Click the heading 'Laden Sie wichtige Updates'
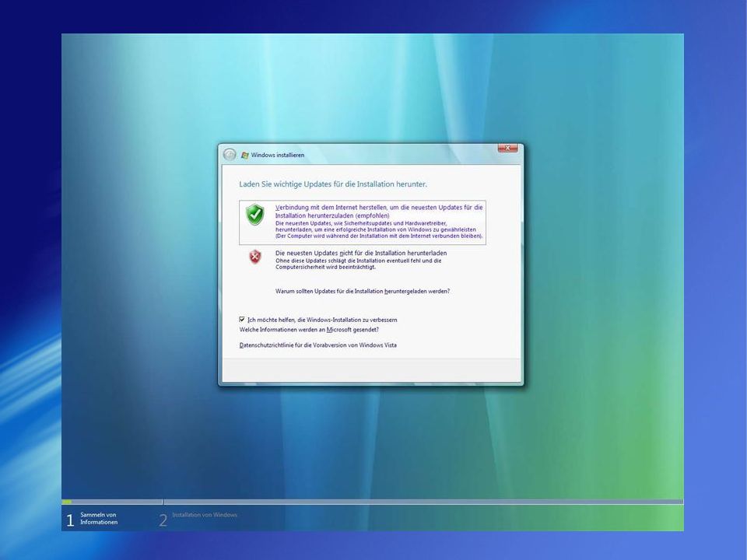 333,184
